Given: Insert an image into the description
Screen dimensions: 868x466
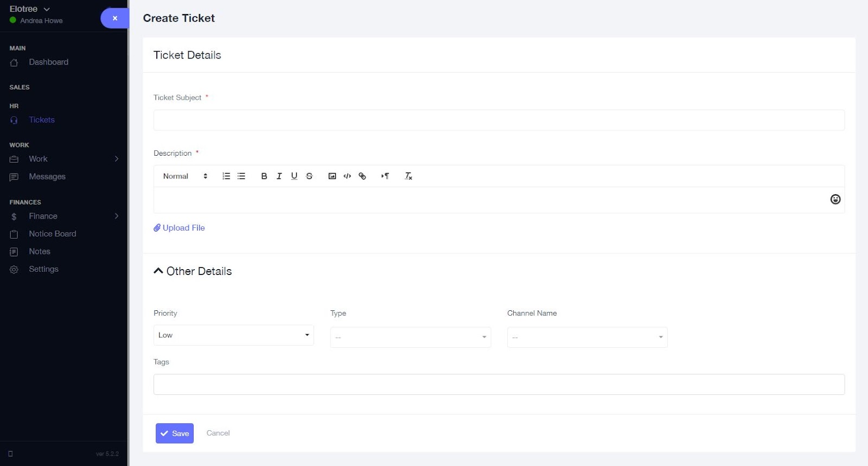Looking at the screenshot, I should click(332, 176).
